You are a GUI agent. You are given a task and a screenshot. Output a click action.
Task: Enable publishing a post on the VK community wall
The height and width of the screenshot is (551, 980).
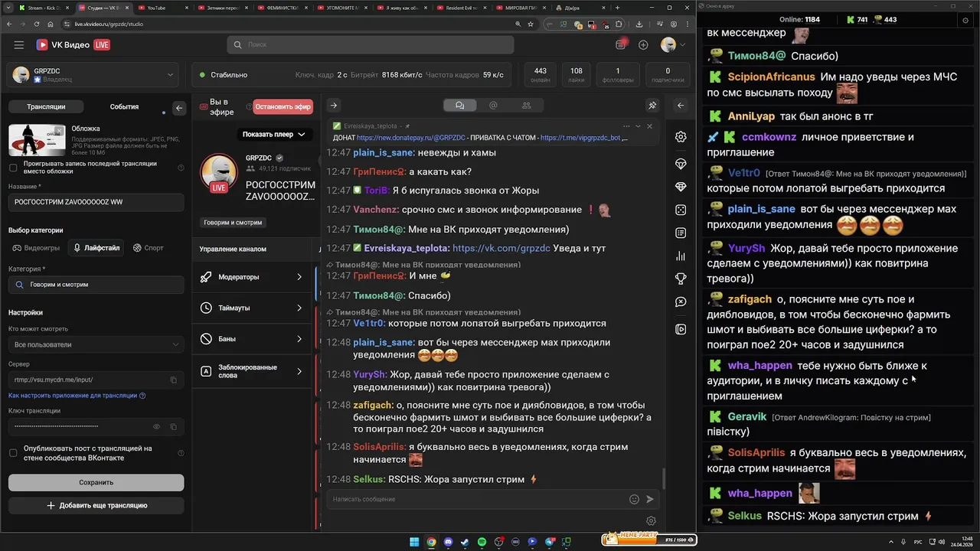click(x=13, y=453)
